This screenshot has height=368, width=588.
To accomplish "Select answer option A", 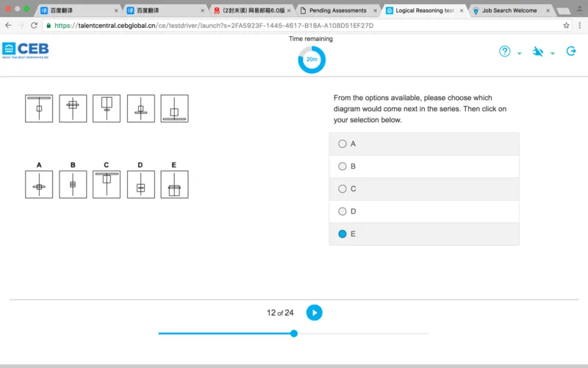I will click(x=343, y=144).
